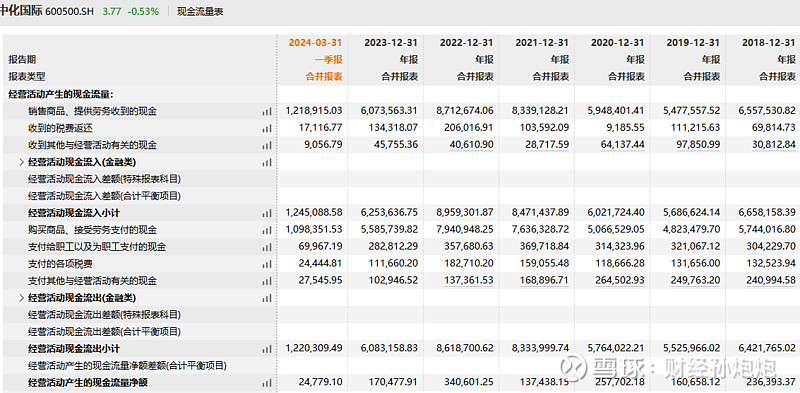800x393 pixels.
Task: Click chart icon for 经营活动现金流出小计
Action: 266,350
